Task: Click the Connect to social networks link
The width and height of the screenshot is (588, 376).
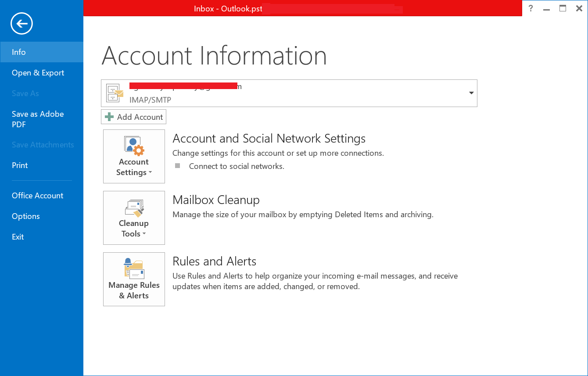Action: (x=236, y=166)
